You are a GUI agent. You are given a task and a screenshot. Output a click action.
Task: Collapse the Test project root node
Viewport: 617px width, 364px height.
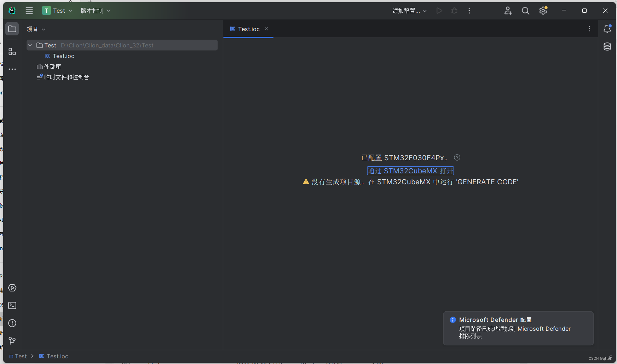(30, 45)
